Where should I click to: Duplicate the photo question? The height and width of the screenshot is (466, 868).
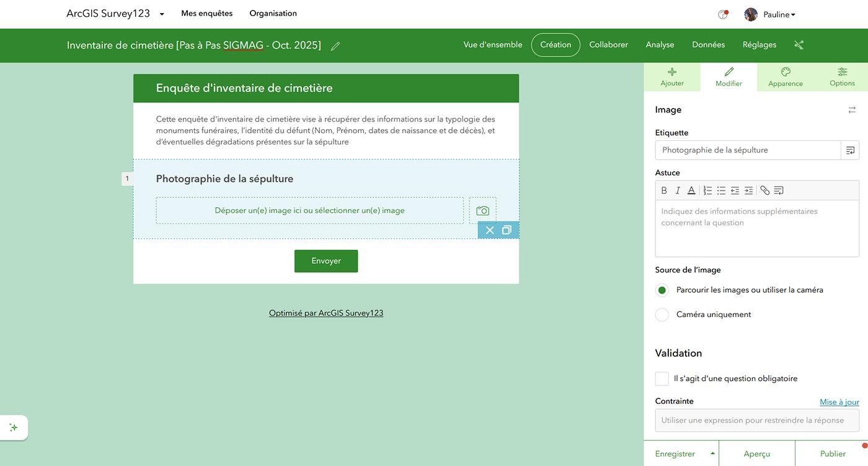507,230
